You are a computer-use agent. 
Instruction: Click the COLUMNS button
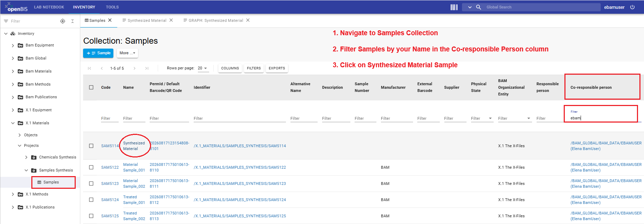point(230,68)
